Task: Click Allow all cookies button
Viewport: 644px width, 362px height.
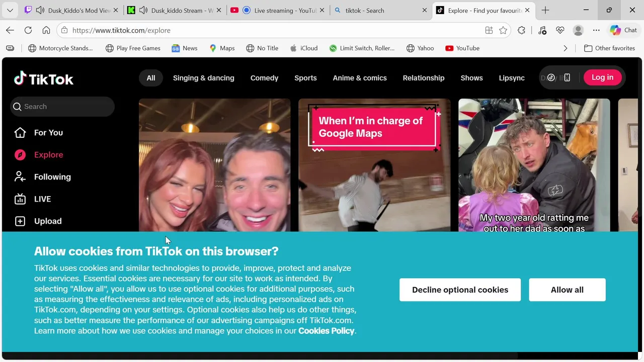Action: pos(567,290)
